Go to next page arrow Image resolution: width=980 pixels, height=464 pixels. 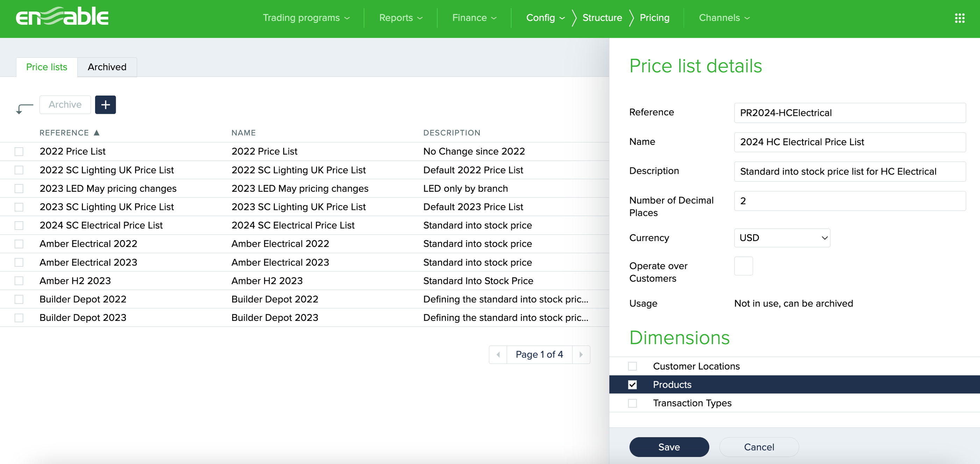(x=581, y=354)
